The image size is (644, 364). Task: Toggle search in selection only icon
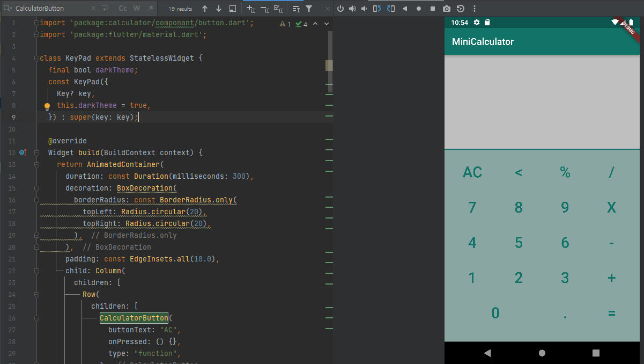tap(232, 9)
